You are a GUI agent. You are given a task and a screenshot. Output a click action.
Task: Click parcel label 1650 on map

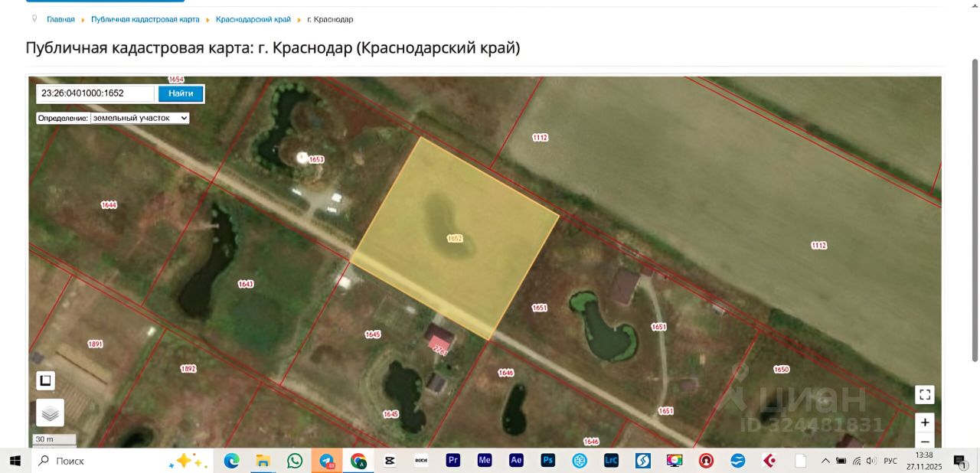781,370
